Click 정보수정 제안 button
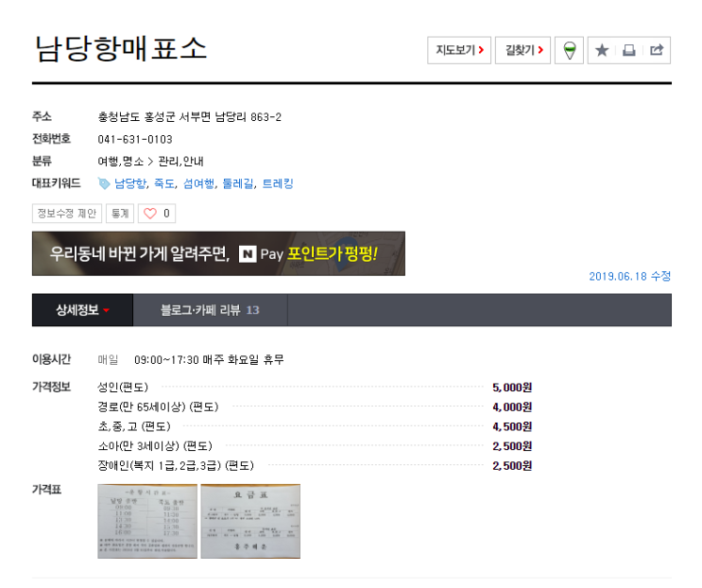702x588 pixels. pyautogui.click(x=67, y=213)
